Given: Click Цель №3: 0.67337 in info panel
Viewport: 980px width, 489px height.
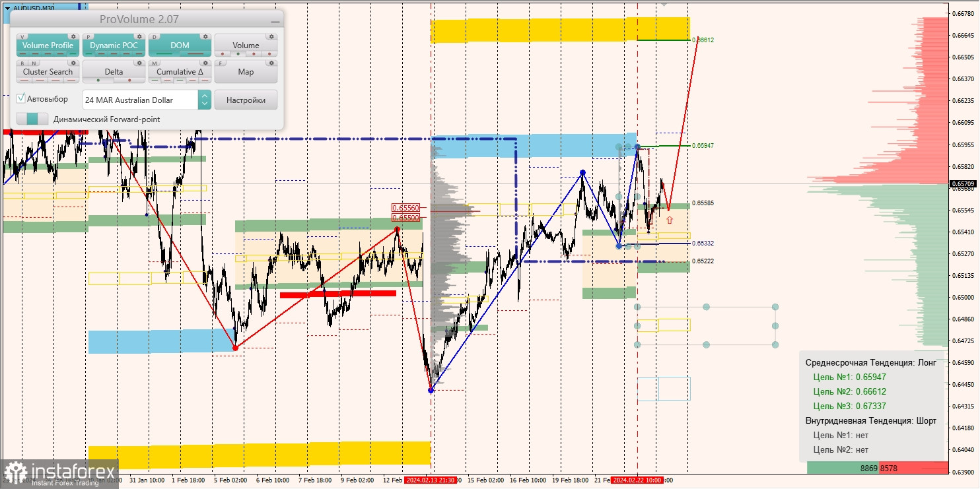Looking at the screenshot, I should coord(849,407).
